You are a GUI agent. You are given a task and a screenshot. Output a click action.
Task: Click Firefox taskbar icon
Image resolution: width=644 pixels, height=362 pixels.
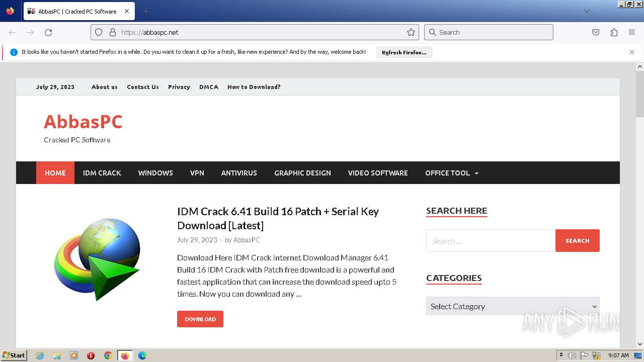coord(125,355)
